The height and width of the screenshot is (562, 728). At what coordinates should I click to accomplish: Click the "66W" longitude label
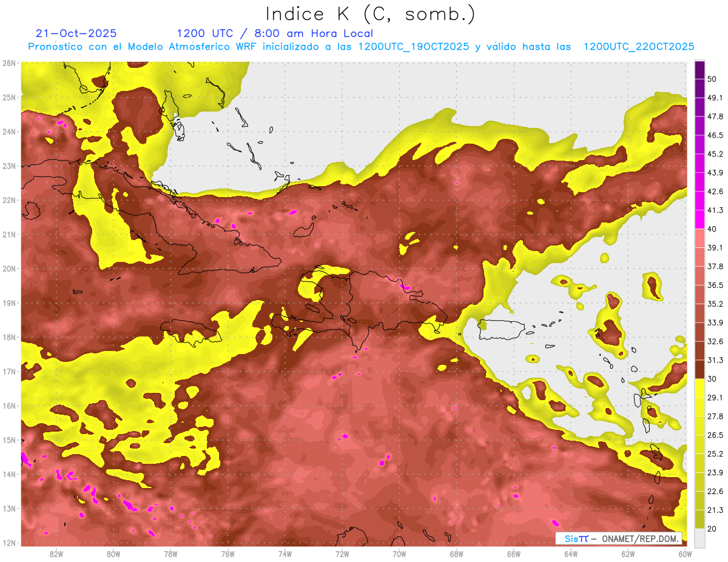pos(513,554)
